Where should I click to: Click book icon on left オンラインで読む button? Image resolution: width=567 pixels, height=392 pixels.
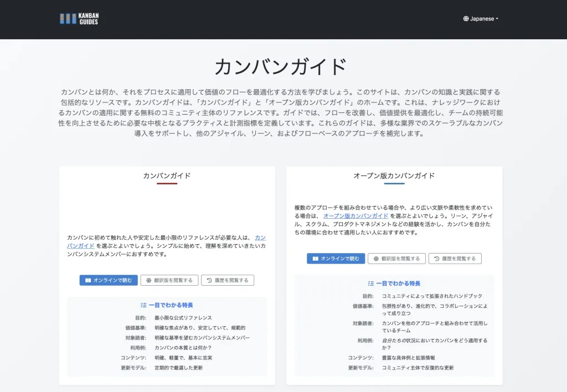(88, 280)
